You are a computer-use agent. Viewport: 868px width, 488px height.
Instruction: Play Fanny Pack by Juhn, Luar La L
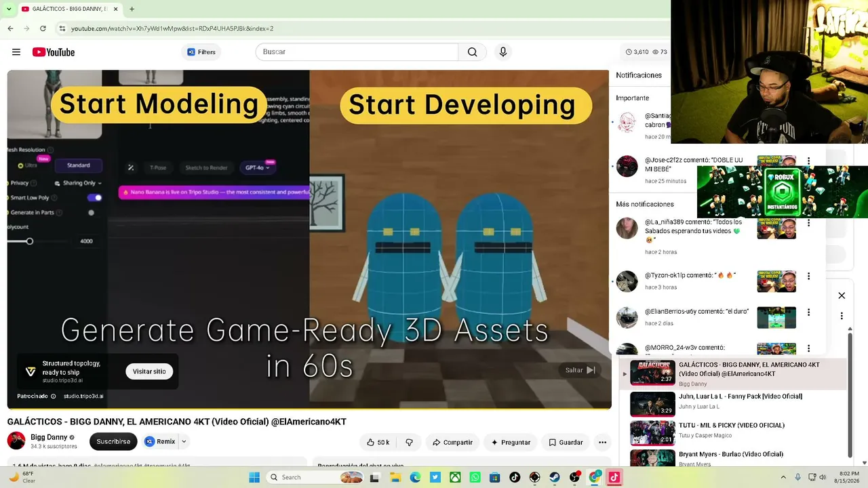(734, 404)
